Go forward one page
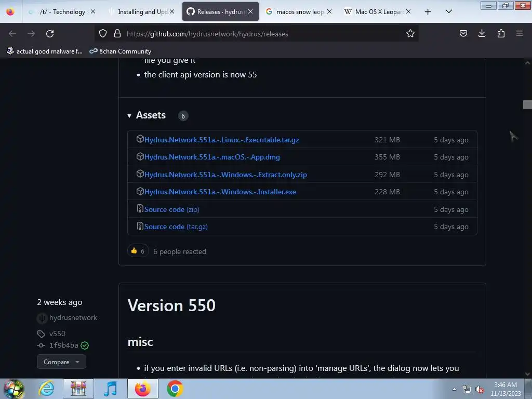 31,34
